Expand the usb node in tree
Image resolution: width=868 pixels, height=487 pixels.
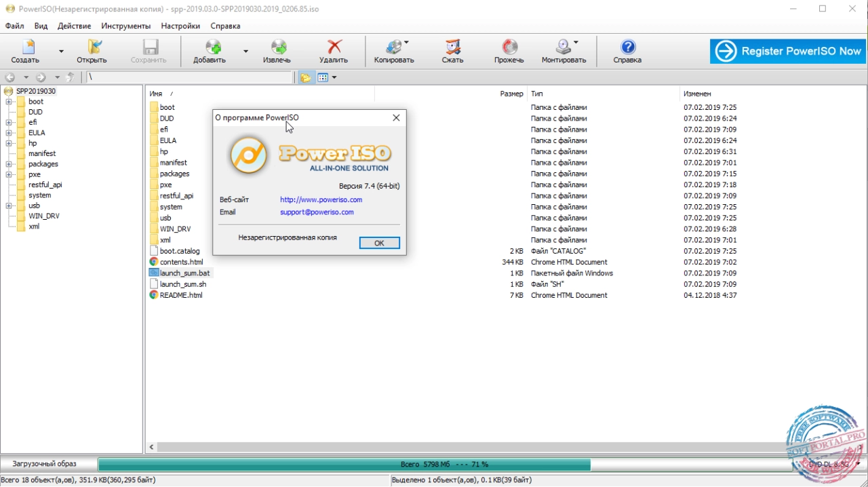click(9, 206)
